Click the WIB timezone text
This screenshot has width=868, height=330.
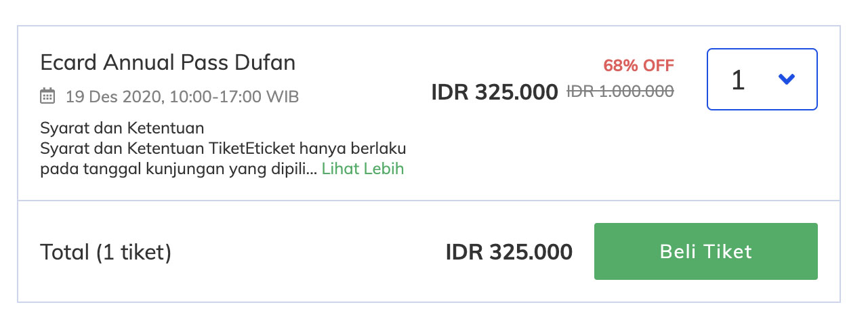coord(283,96)
